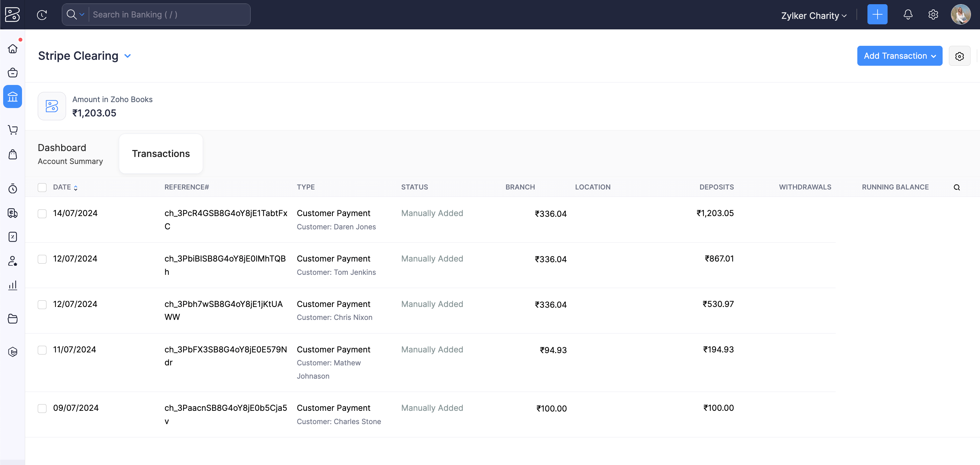Open the Home dashboard from the sidebar
980x465 pixels.
(x=13, y=49)
